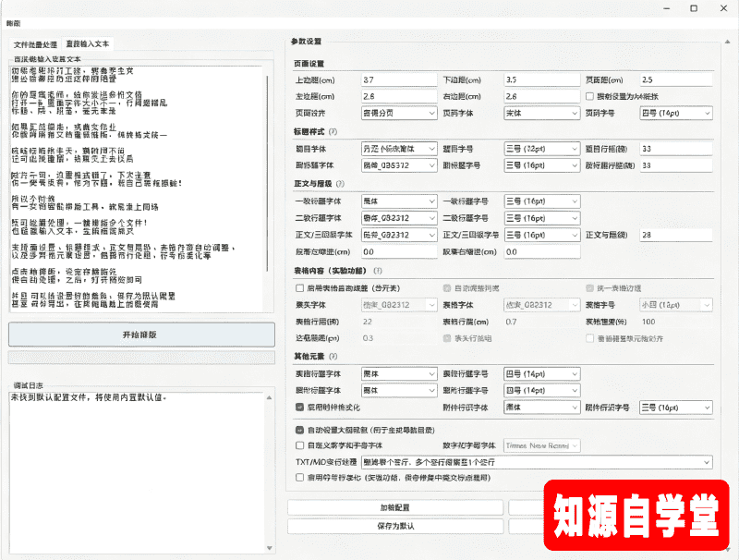Image resolution: width=739 pixels, height=560 pixels.
Task: Open the figure caption size dropdown
Action: click(x=542, y=390)
